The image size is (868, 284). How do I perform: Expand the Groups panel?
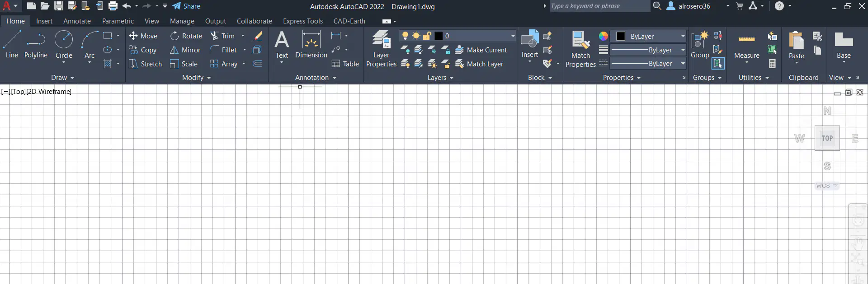tap(708, 77)
